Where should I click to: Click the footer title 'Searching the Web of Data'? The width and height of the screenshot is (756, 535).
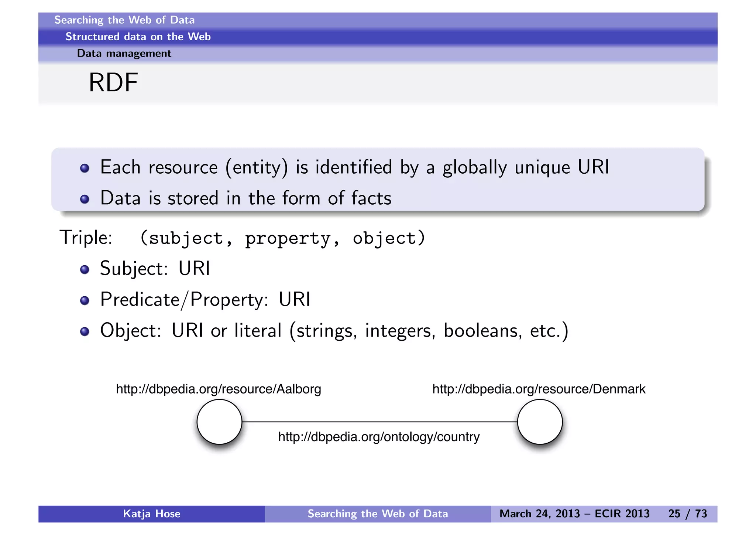(378, 514)
